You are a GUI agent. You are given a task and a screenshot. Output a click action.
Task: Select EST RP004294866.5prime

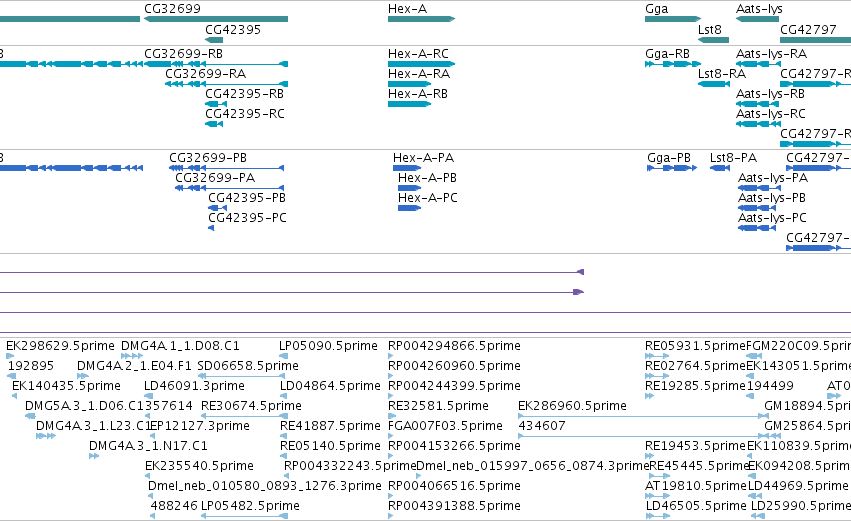click(x=454, y=346)
